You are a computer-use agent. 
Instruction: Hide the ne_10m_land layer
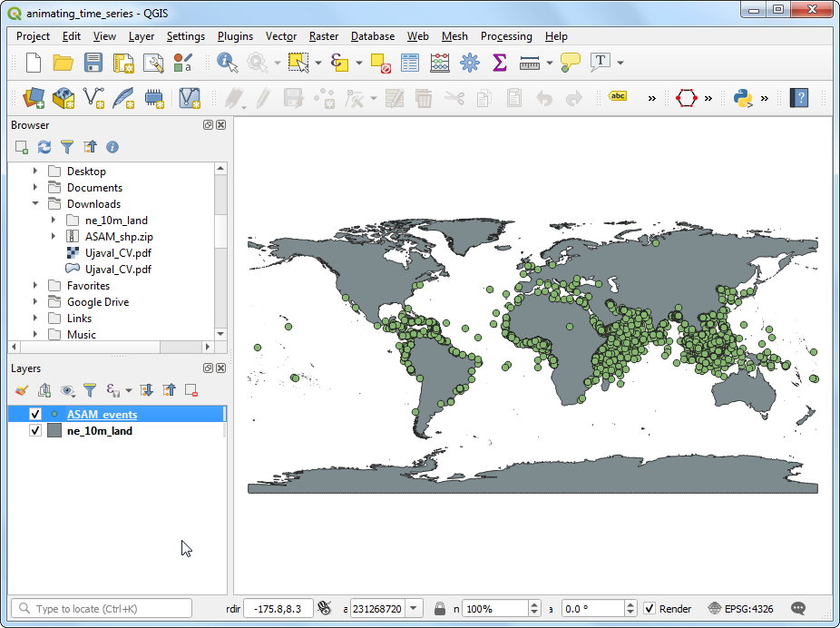tap(34, 430)
